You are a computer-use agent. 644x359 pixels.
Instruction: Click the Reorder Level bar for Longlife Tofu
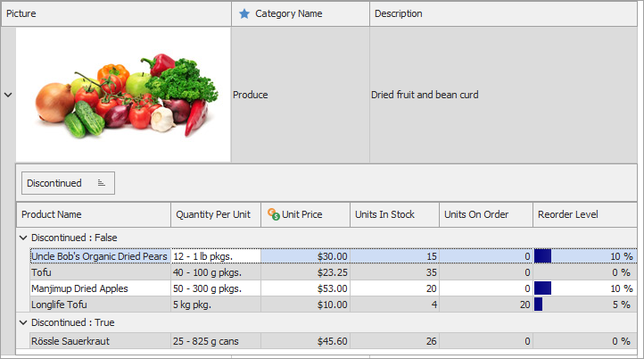[539, 305]
